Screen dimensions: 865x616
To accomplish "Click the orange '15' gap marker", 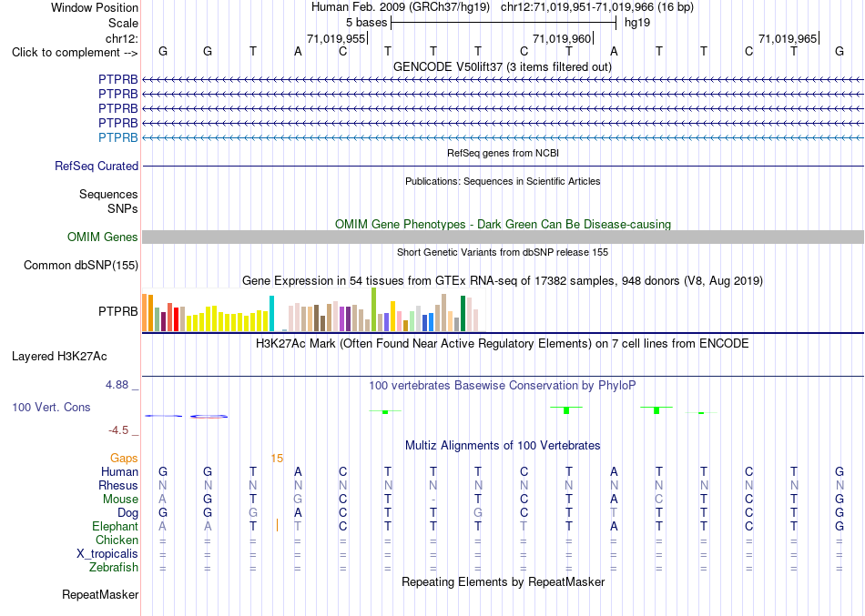I will tap(277, 459).
